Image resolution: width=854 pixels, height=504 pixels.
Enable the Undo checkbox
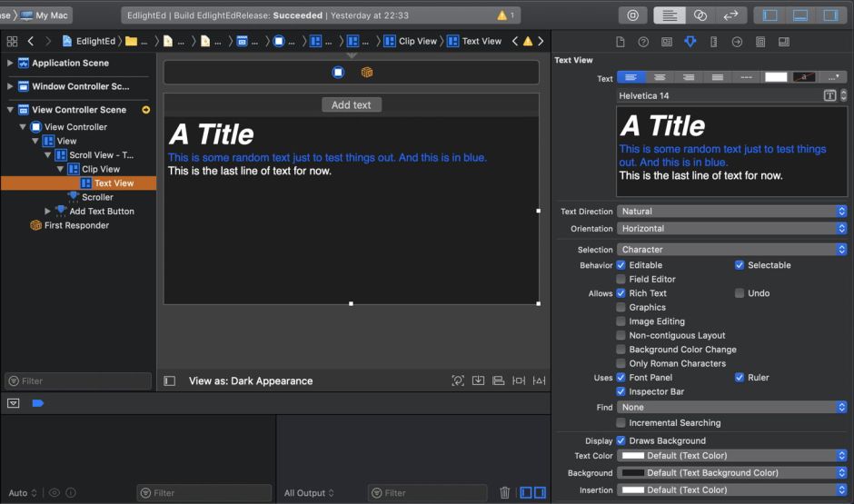[x=740, y=293]
